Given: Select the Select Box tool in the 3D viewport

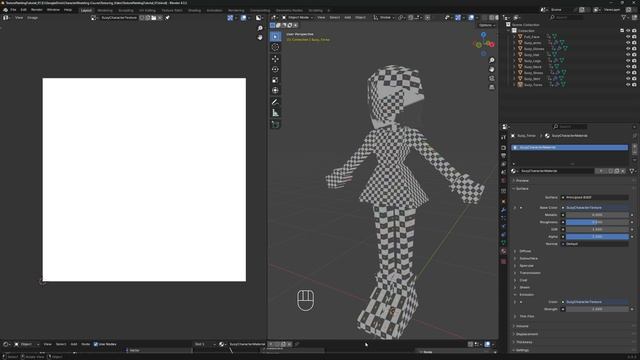Looking at the screenshot, I should (276, 37).
